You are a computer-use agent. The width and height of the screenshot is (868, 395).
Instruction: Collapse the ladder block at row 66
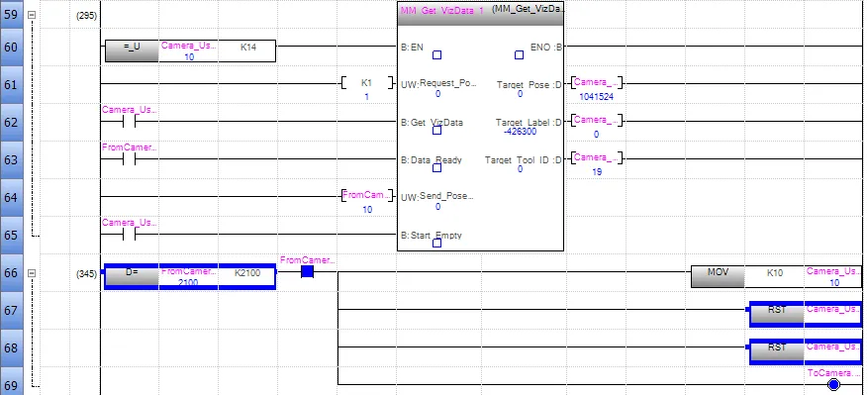(32, 273)
